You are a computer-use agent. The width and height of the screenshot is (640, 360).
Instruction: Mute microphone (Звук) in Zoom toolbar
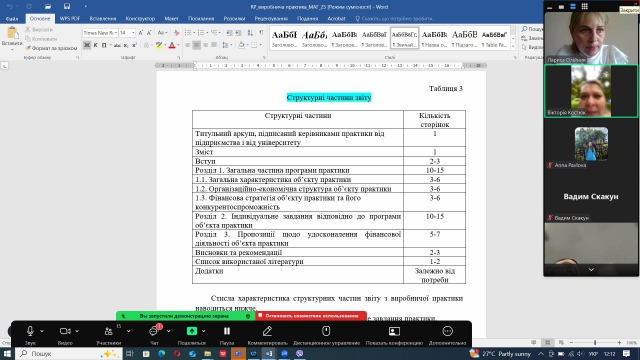(x=30, y=334)
